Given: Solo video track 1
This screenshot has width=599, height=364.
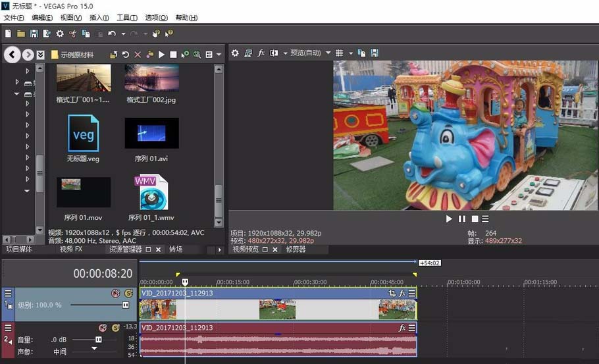Looking at the screenshot, I should point(128,294).
